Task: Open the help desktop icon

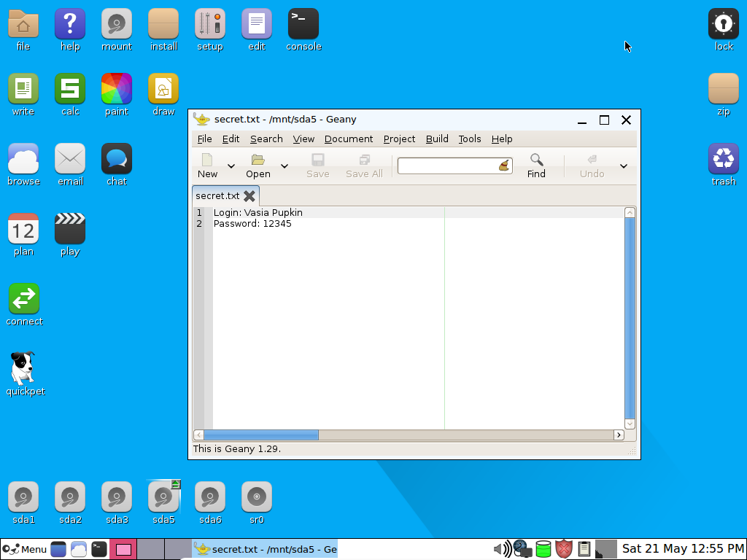Action: pyautogui.click(x=70, y=24)
